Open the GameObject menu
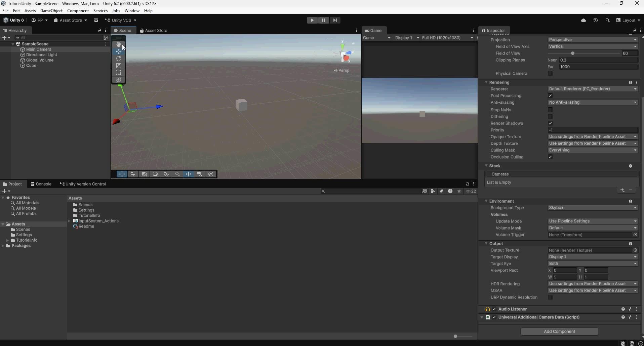The height and width of the screenshot is (346, 644). [51, 11]
